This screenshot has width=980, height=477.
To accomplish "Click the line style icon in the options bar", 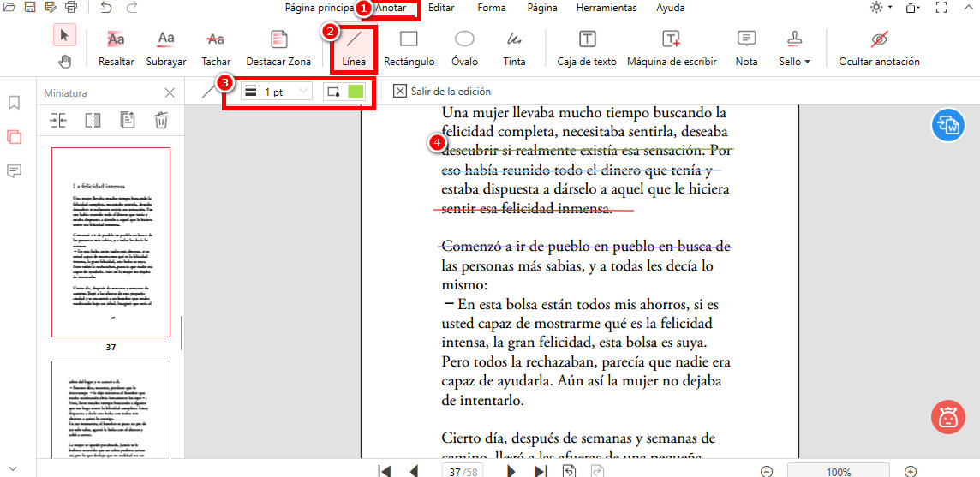I will 207,92.
